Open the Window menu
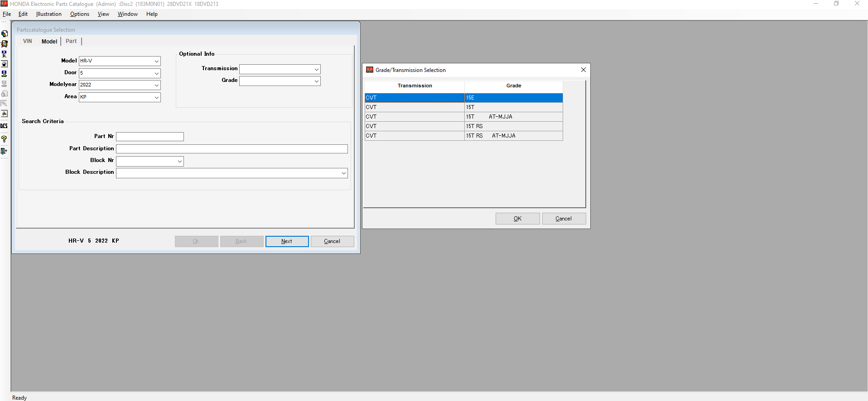Screen dimensions: 868x401 pos(128,14)
